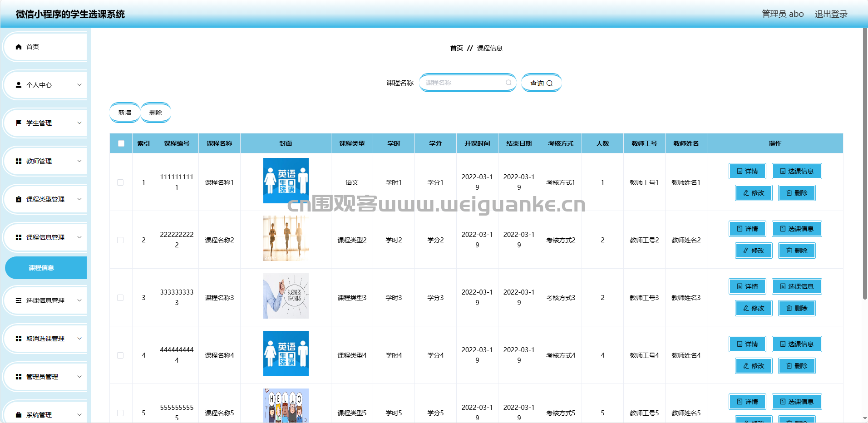Click the 课程编号 column header

coord(177,143)
